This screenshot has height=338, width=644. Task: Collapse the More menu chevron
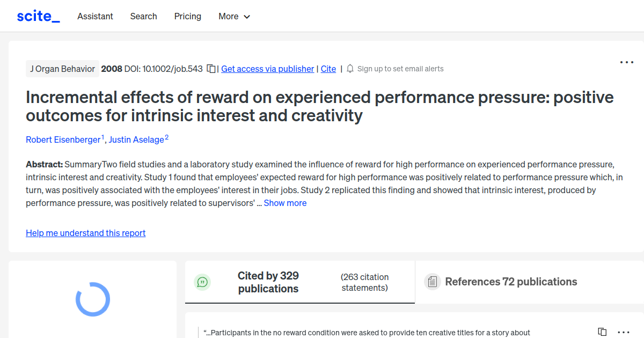click(247, 17)
